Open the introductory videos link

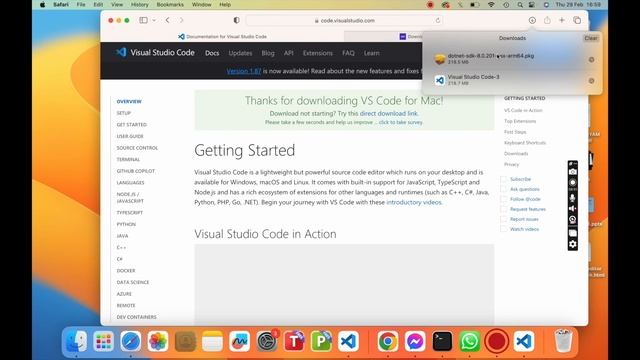pos(413,202)
